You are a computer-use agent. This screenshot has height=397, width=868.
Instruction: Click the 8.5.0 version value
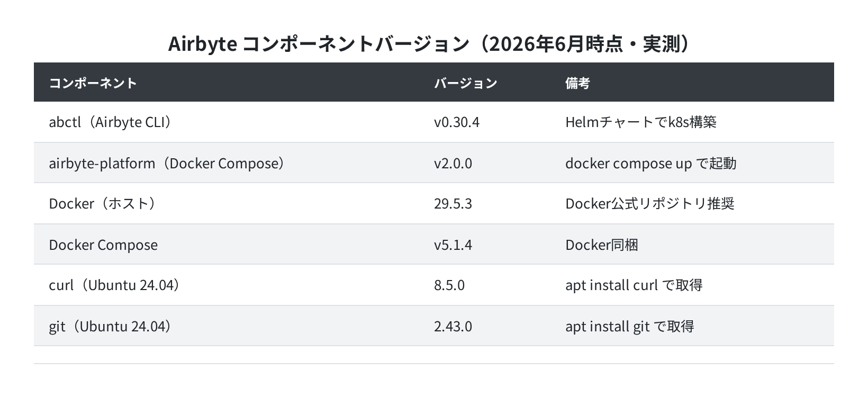(449, 285)
